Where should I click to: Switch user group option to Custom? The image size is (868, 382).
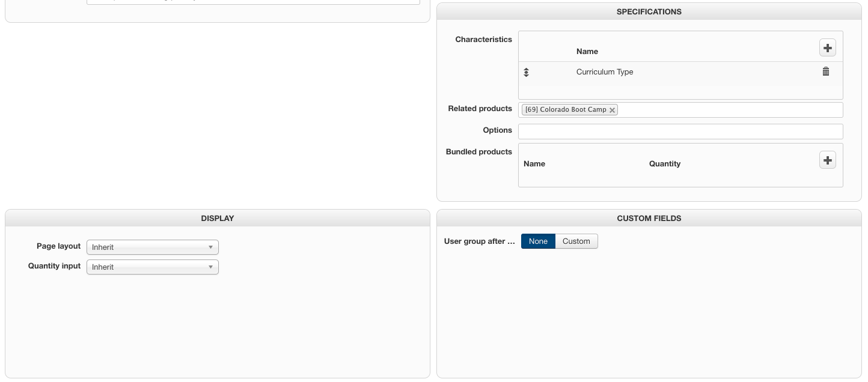pos(576,241)
